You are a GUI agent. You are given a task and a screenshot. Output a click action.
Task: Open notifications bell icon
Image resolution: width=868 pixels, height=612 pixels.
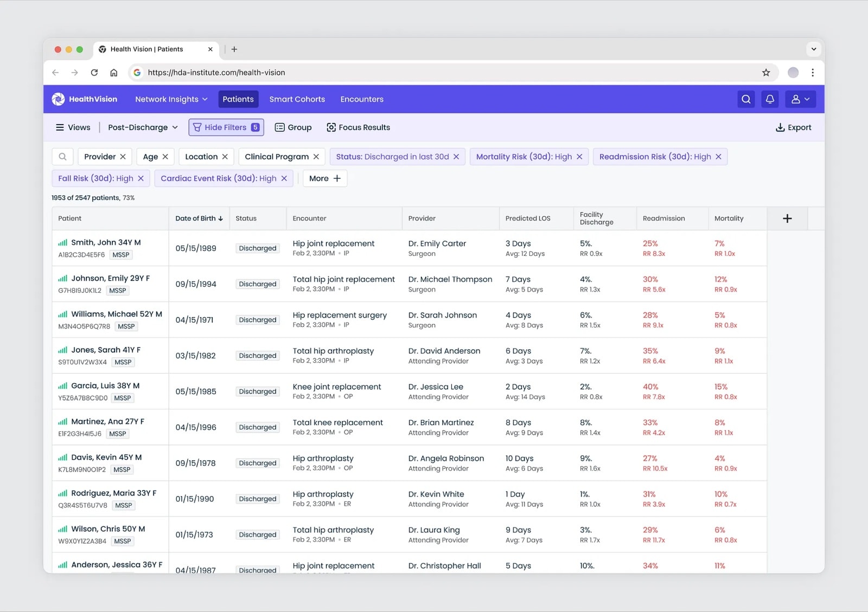(x=770, y=99)
